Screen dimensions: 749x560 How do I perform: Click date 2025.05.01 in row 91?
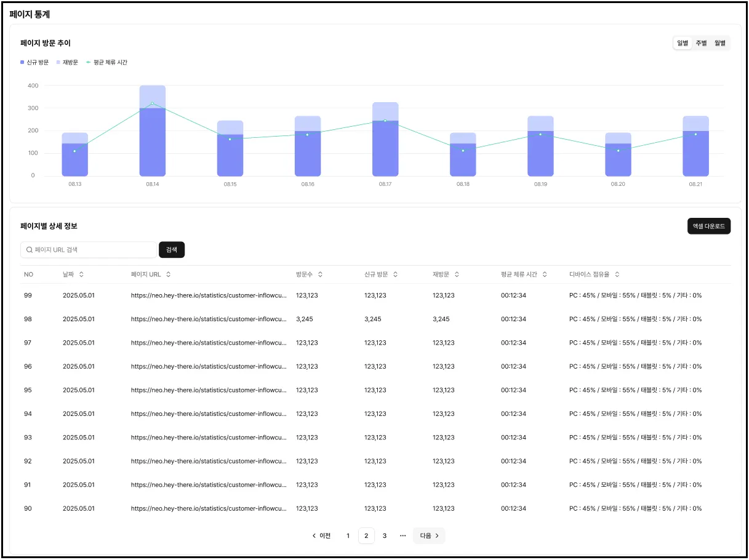79,485
